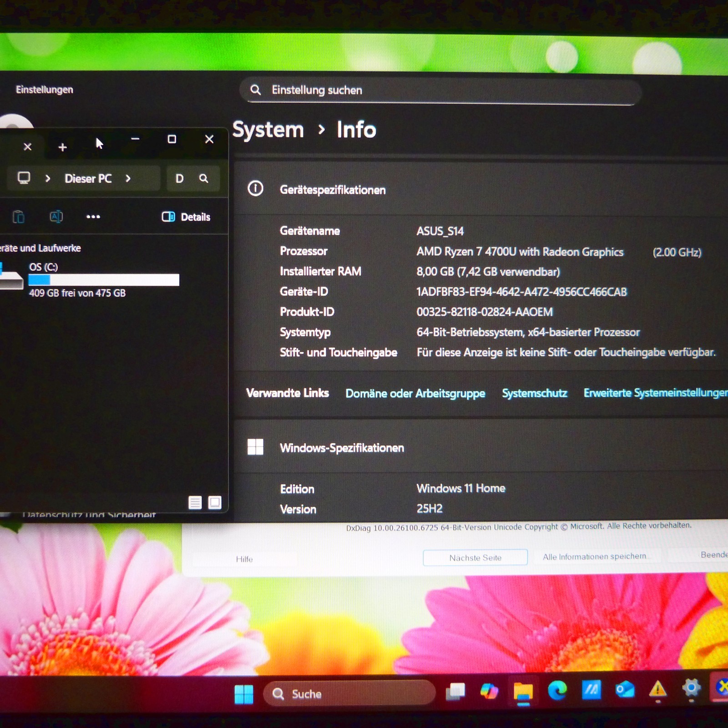Open Outlook from the taskbar
The height and width of the screenshot is (728, 728).
click(625, 689)
